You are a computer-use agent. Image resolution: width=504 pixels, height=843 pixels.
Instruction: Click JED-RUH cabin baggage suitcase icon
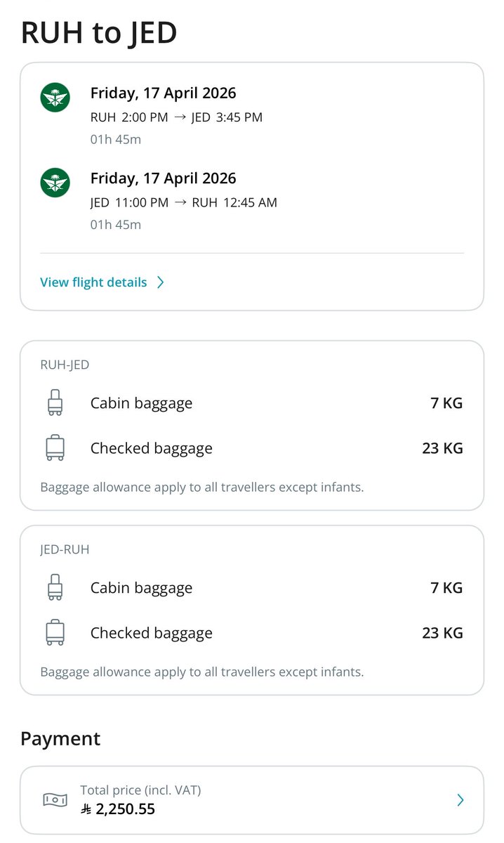tap(55, 587)
